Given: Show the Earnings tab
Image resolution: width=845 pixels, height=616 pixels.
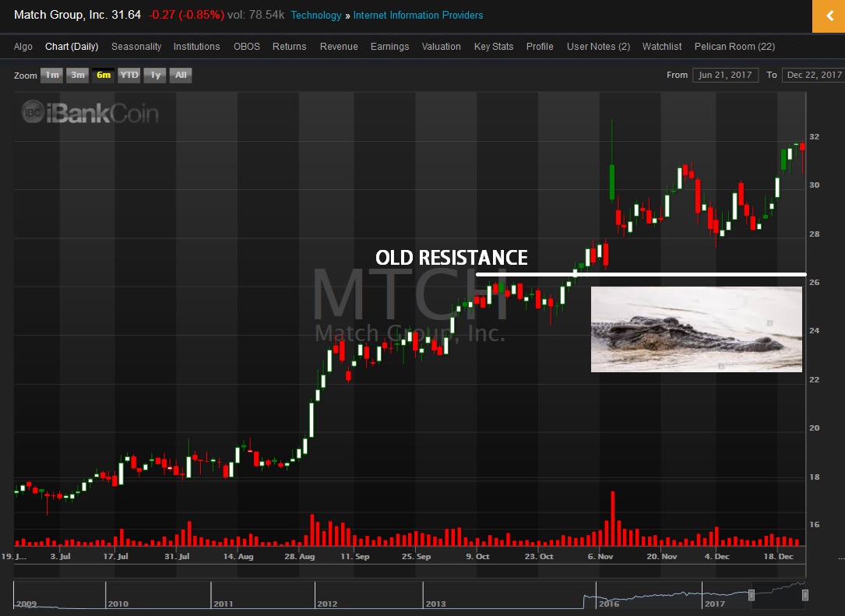Looking at the screenshot, I should pyautogui.click(x=389, y=47).
